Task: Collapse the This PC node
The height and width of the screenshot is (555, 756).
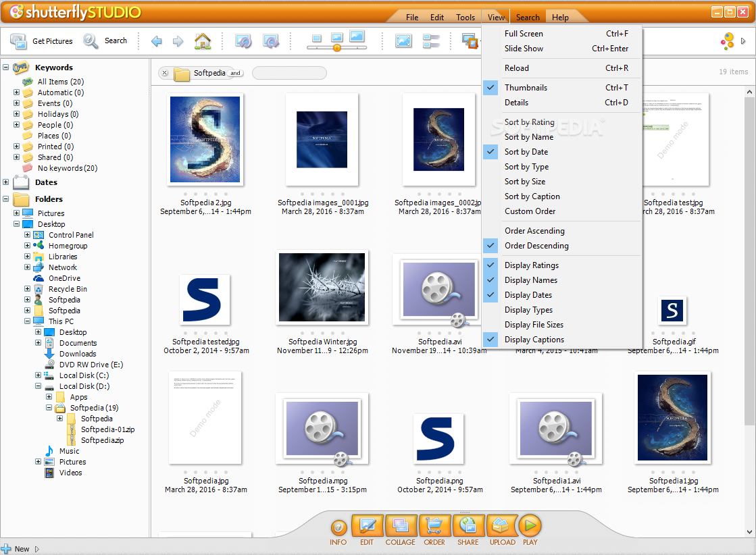Action: pos(27,321)
